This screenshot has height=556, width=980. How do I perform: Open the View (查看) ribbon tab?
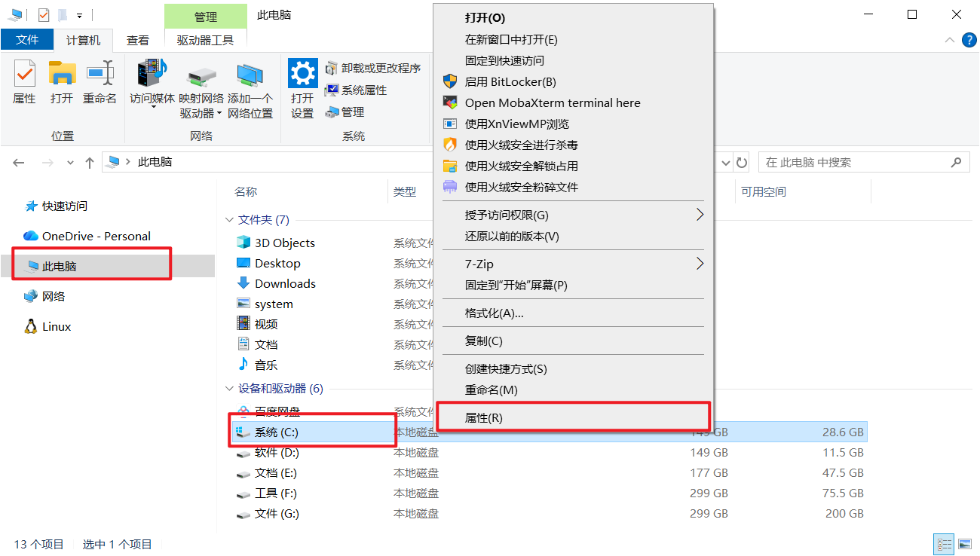tap(137, 40)
